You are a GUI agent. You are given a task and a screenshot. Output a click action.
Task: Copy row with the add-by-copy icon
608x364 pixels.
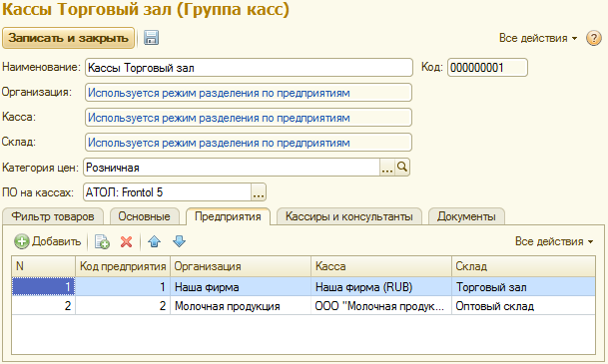pyautogui.click(x=103, y=241)
